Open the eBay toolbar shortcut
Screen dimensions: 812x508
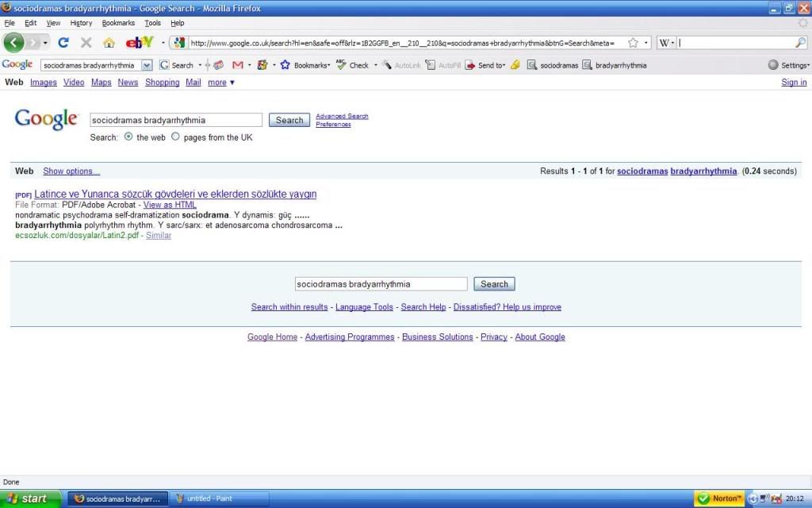(x=140, y=43)
